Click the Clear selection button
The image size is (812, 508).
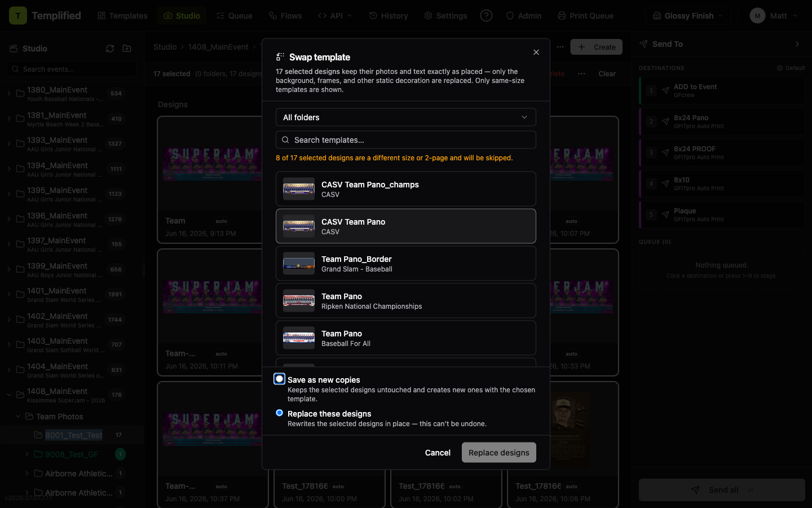pos(607,74)
